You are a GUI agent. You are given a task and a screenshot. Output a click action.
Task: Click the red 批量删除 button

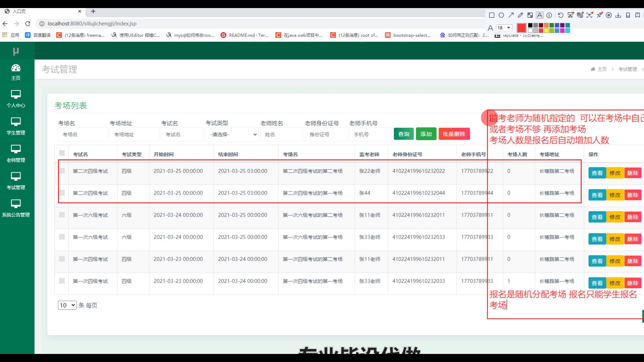[454, 134]
